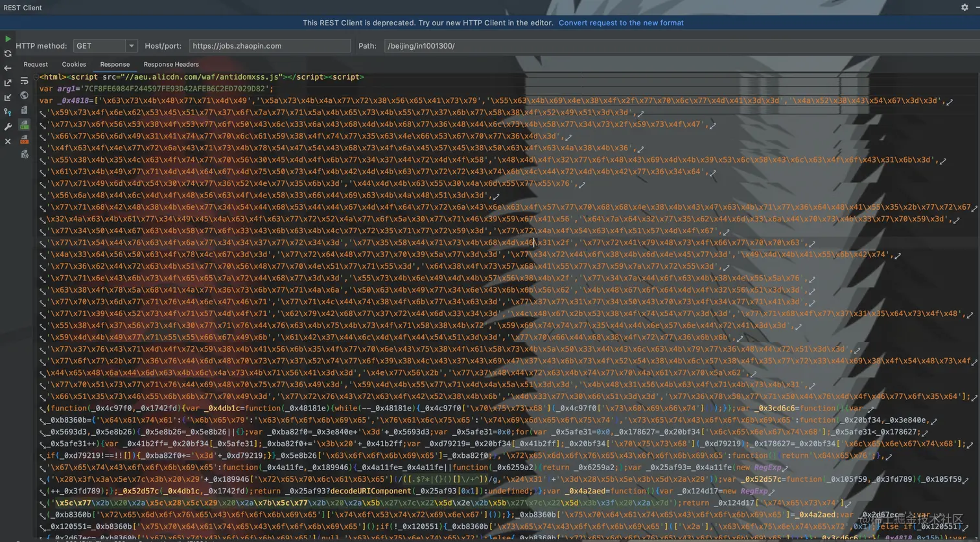Viewport: 980px width, 542px height.
Task: Click the back arrow icon in left toolbar
Action: (8, 68)
